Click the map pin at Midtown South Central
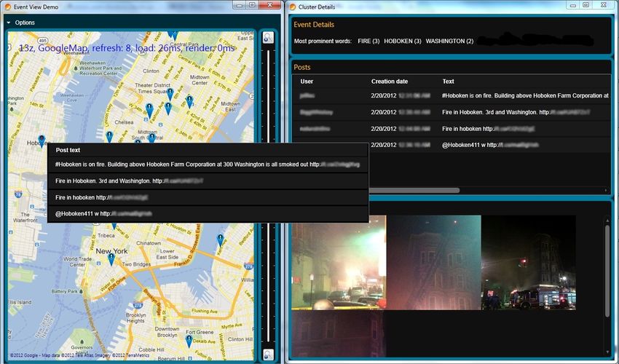Image resolution: width=619 pixels, height=364 pixels. click(152, 138)
